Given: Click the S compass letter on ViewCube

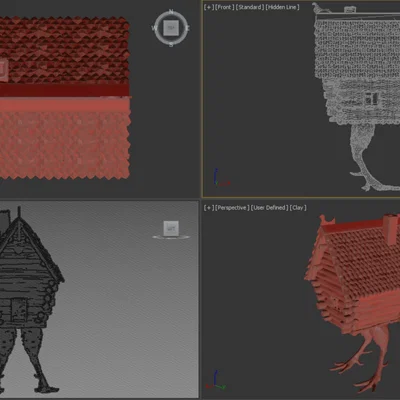Looking at the screenshot, I should click(x=171, y=44).
